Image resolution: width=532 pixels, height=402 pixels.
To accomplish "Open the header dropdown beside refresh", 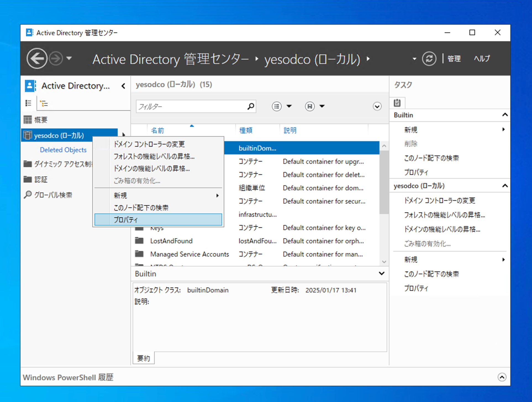I will [414, 59].
